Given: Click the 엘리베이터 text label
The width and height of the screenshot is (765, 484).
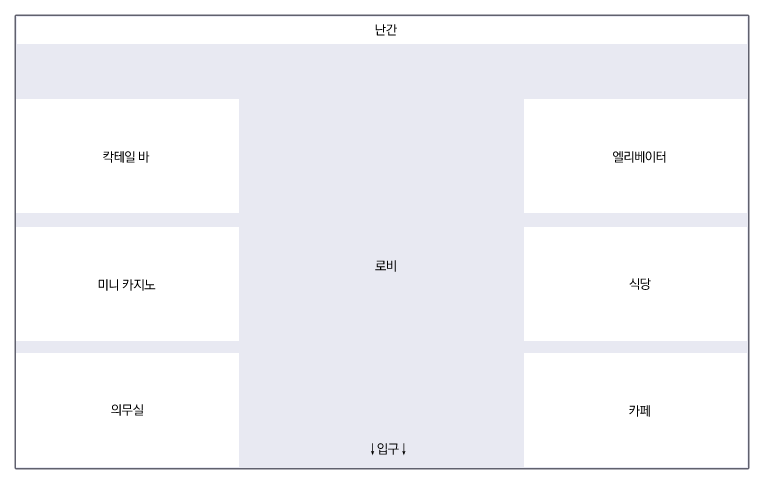Looking at the screenshot, I should [x=639, y=157].
